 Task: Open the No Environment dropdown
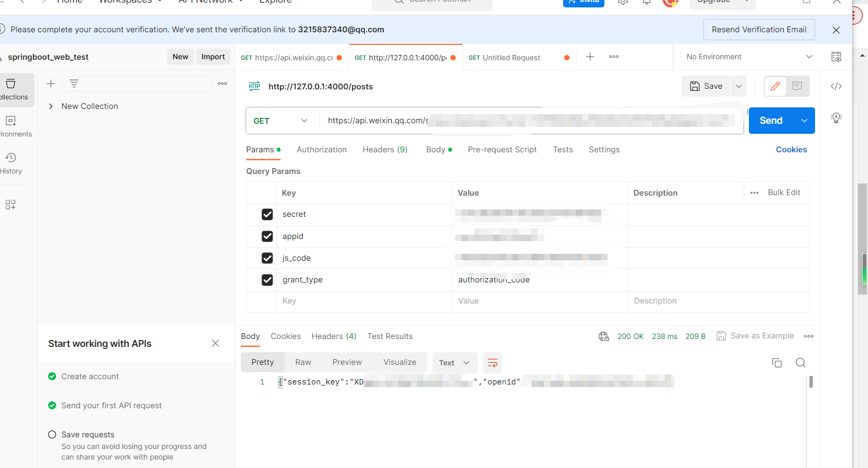pyautogui.click(x=749, y=57)
